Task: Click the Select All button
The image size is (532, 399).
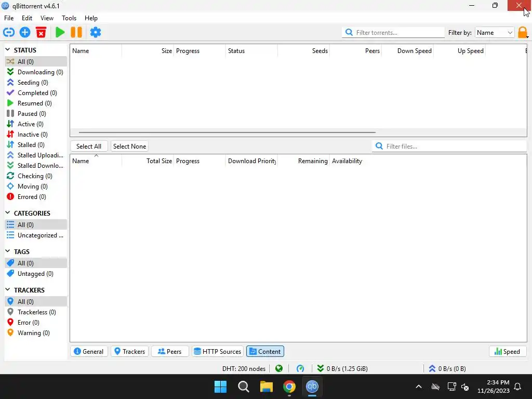Action: [x=89, y=146]
